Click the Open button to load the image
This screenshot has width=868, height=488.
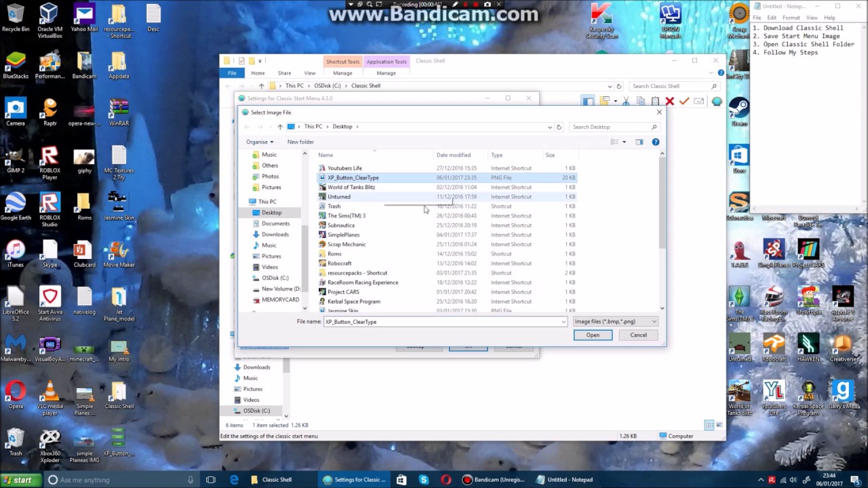(x=592, y=334)
